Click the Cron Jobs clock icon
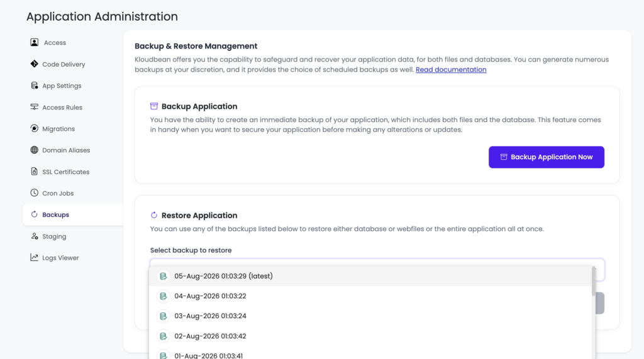 pos(34,192)
